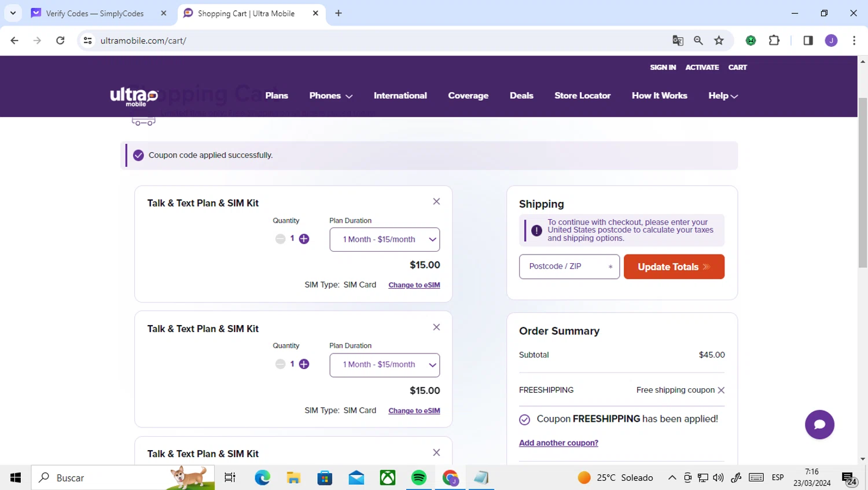Remove the FREESHIPPING coupon
The image size is (868, 490).
coord(721,390)
